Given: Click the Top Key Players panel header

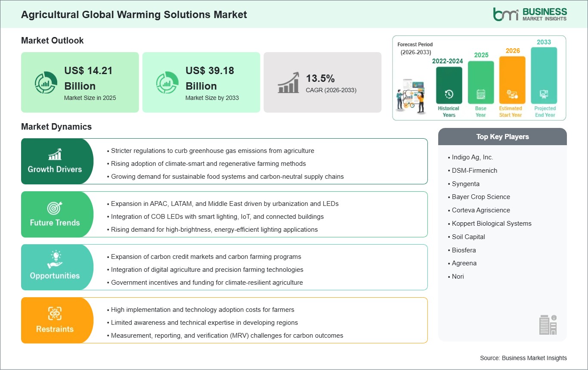Looking at the screenshot, I should coord(502,137).
